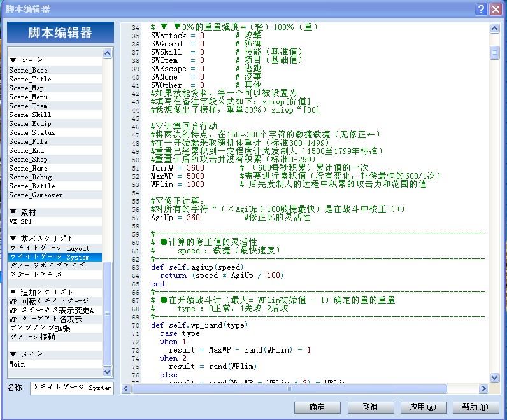The image size is (507, 420).
Task: Select the Scene_Gameover script
Action: pos(55,195)
